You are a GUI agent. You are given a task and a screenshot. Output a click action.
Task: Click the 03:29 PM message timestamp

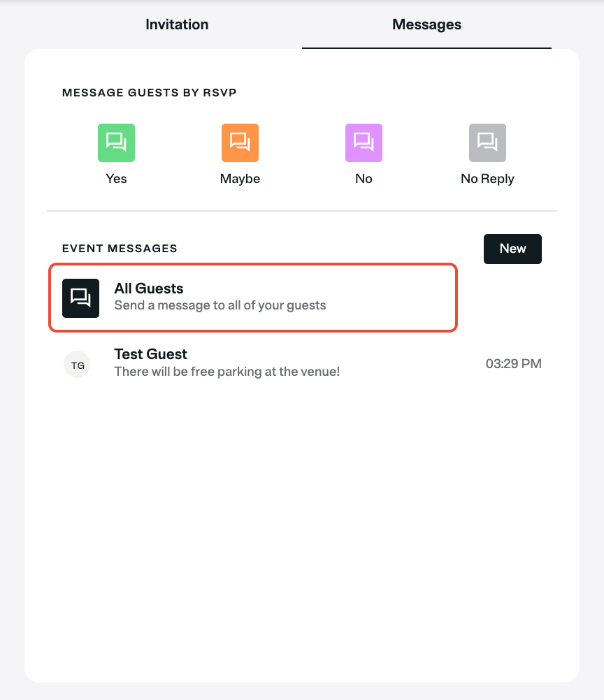click(x=513, y=364)
